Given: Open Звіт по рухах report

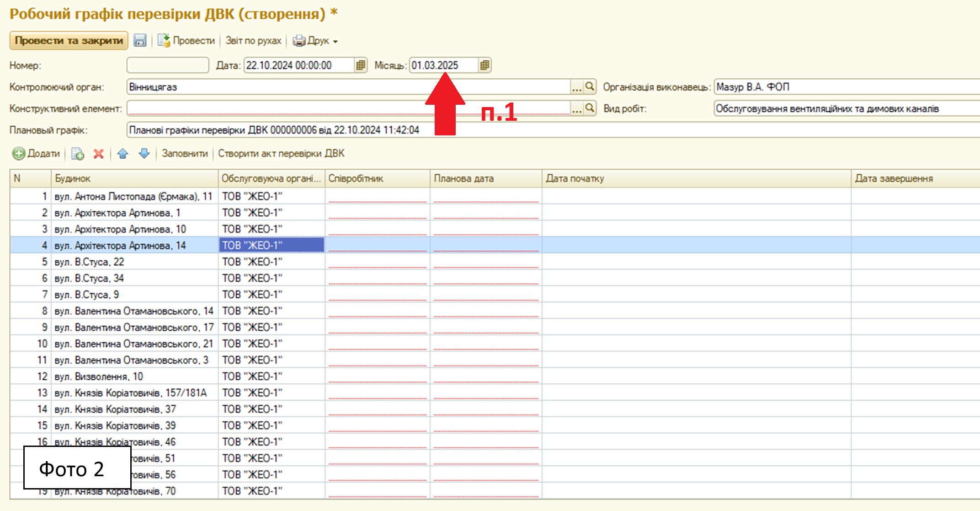Looking at the screenshot, I should point(253,41).
